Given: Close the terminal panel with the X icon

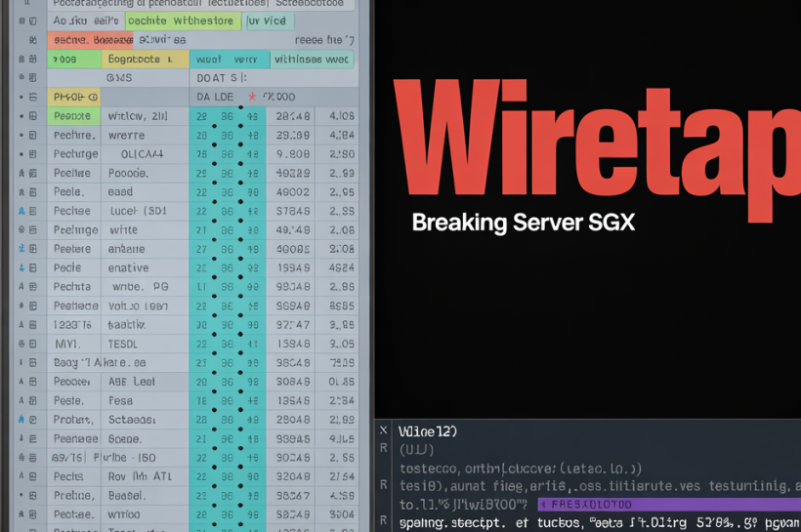Looking at the screenshot, I should point(383,430).
